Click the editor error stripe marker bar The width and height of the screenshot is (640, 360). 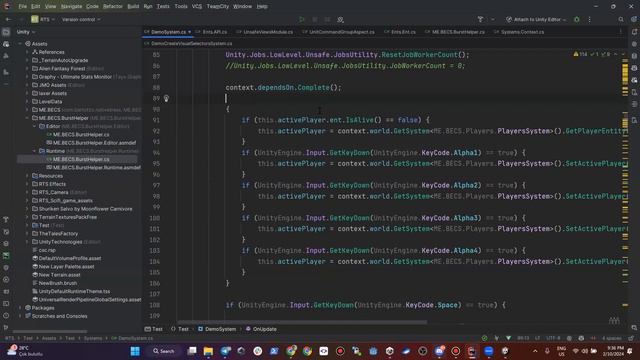625,184
